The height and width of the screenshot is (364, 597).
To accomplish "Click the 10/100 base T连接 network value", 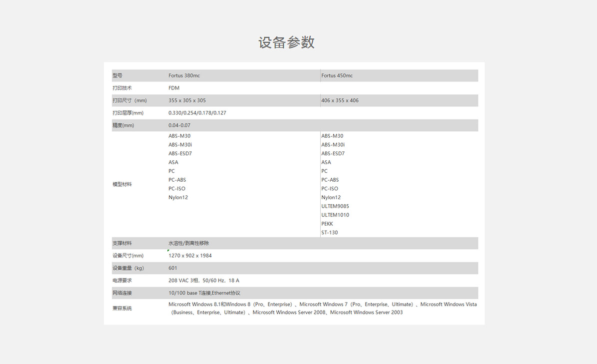I will click(204, 293).
